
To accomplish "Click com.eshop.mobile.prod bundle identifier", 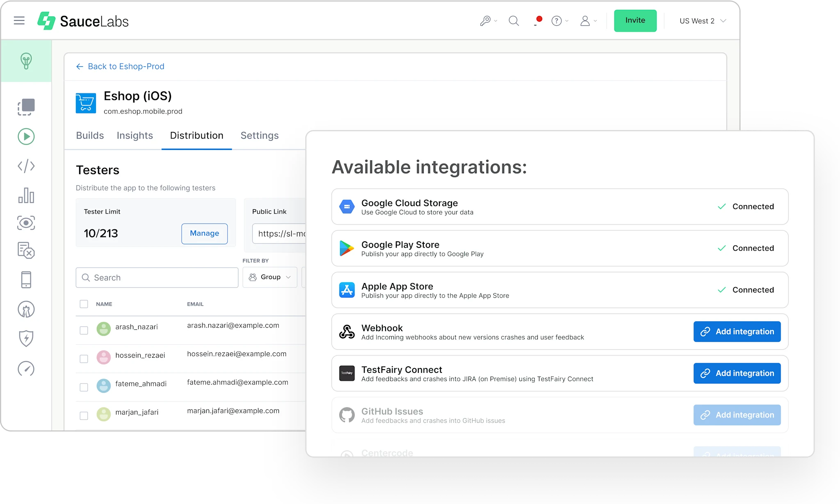I will [x=143, y=111].
